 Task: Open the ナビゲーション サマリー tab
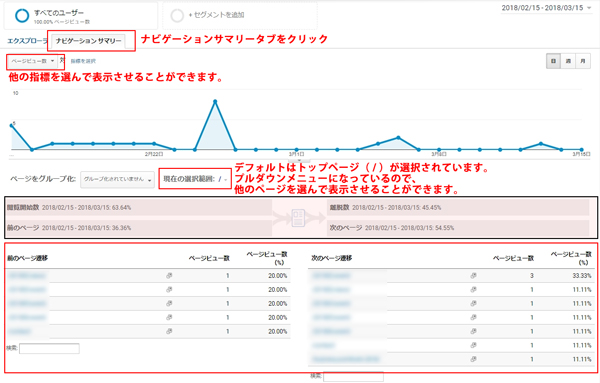(x=88, y=41)
